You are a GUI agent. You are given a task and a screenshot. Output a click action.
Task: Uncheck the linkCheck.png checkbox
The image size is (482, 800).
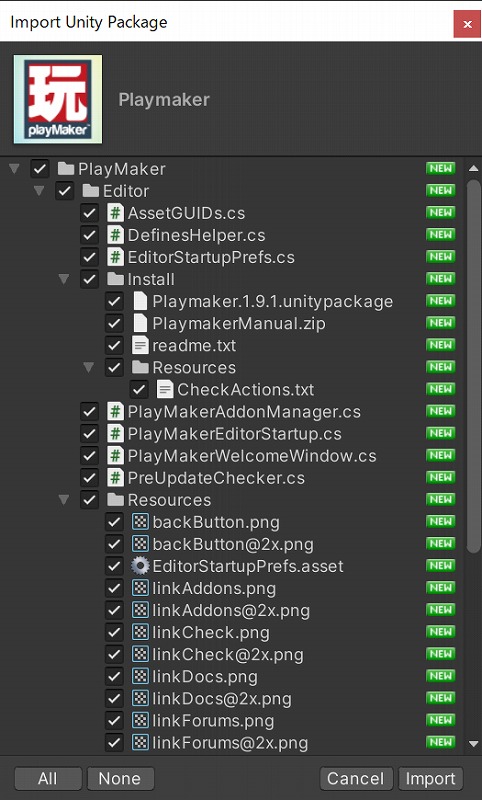click(x=114, y=632)
